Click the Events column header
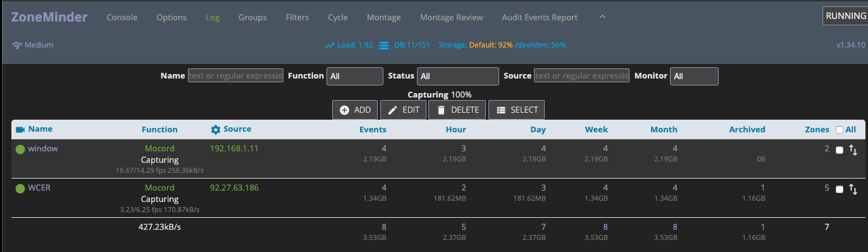The width and height of the screenshot is (868, 252). coord(373,129)
